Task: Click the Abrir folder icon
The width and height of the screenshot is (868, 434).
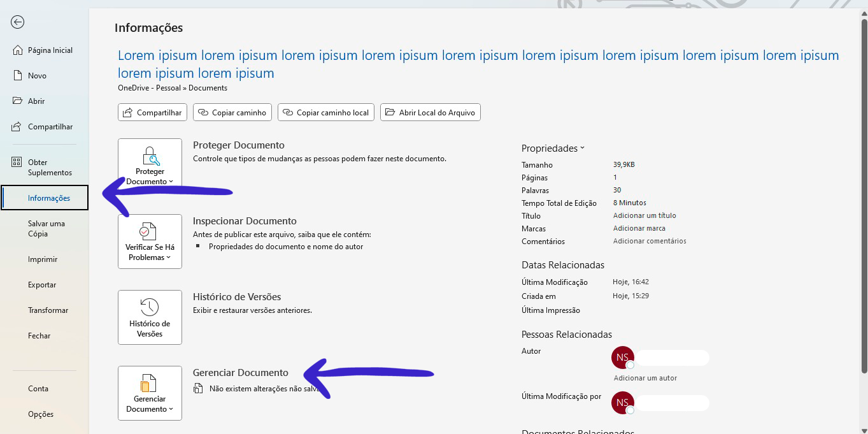Action: coord(18,101)
